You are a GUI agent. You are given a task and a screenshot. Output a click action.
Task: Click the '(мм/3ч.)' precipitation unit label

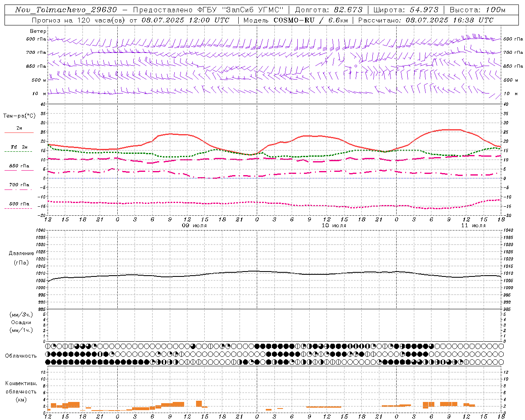coord(21,315)
